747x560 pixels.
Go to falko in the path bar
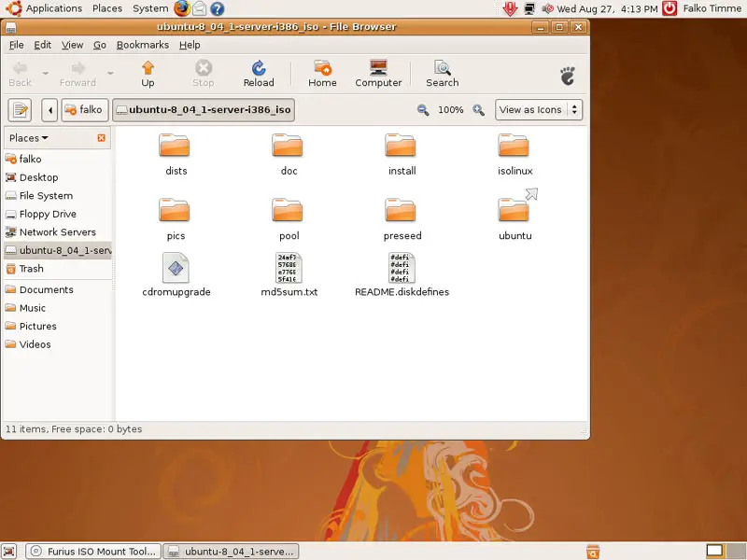pyautogui.click(x=85, y=110)
